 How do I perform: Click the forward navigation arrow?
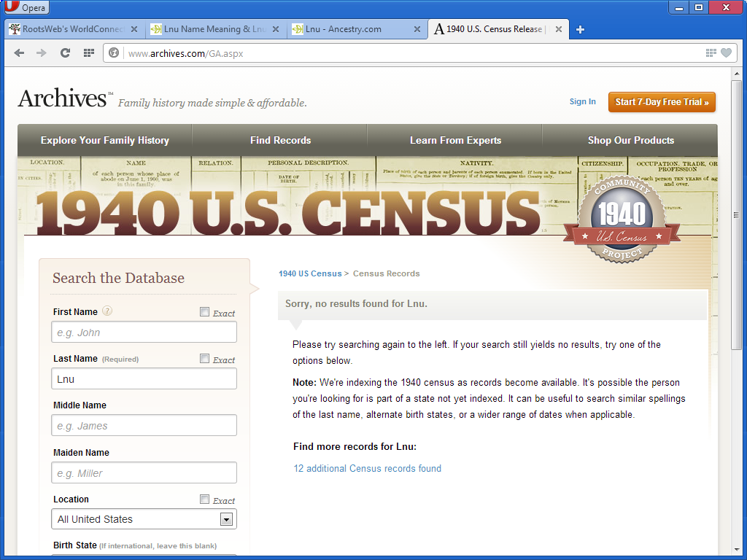[x=42, y=52]
